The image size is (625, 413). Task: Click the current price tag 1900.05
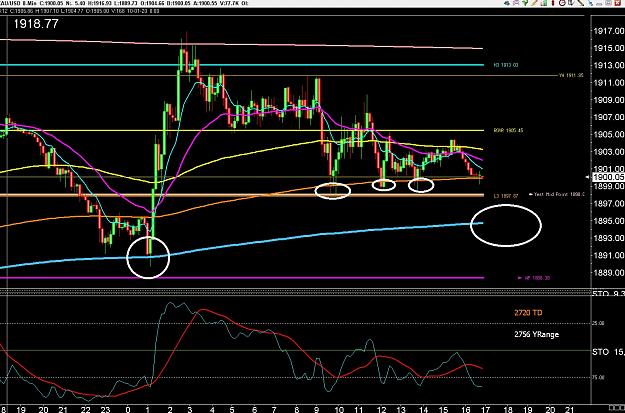pos(609,177)
